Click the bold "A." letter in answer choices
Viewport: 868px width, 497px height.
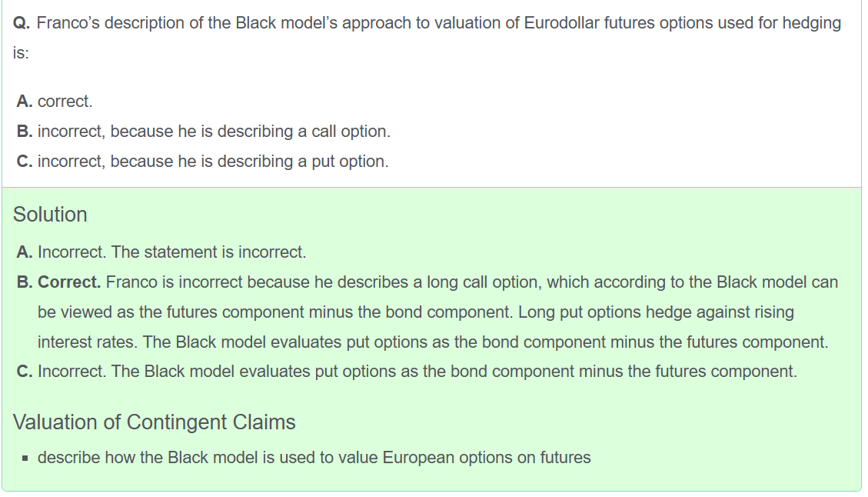(24, 102)
